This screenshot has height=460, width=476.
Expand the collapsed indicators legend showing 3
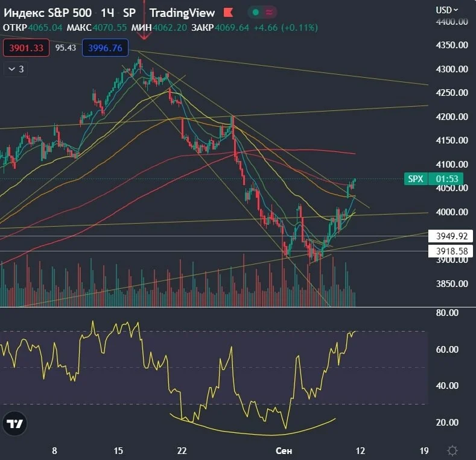tap(16, 69)
